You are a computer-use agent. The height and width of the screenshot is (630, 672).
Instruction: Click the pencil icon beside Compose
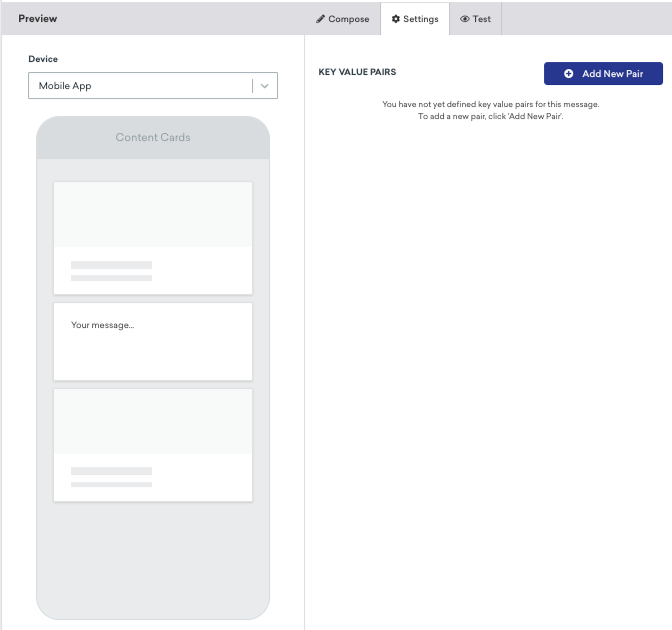click(x=320, y=19)
